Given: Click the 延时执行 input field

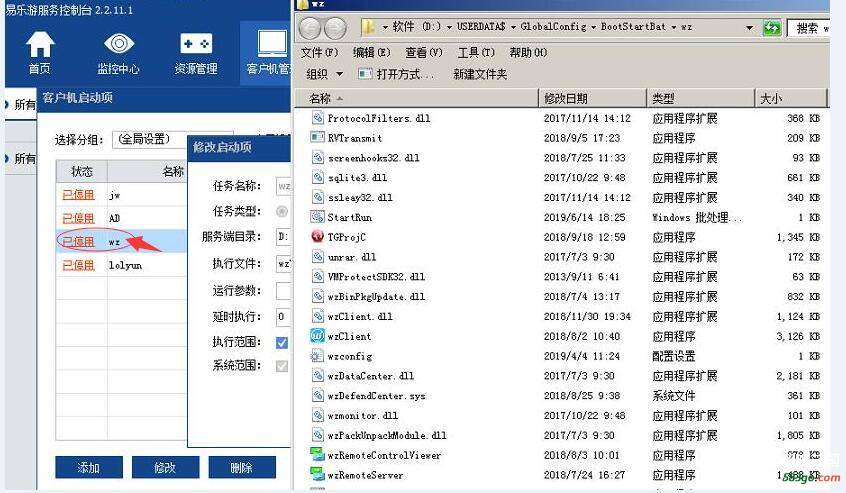Looking at the screenshot, I should [283, 317].
